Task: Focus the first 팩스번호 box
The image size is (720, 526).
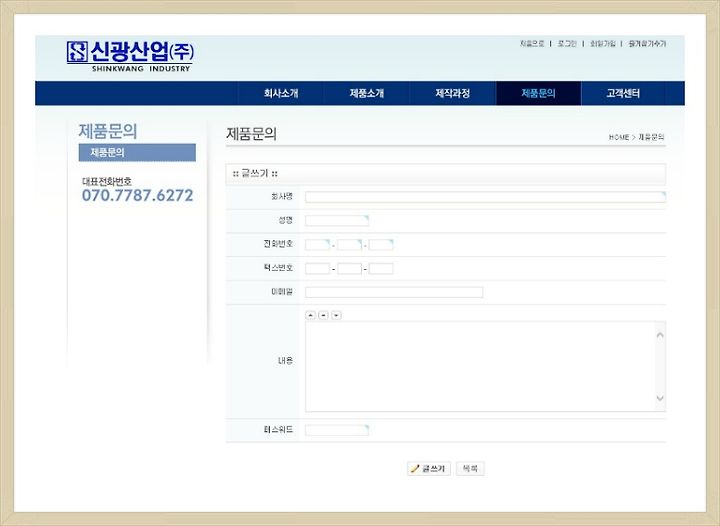Action: [x=317, y=269]
